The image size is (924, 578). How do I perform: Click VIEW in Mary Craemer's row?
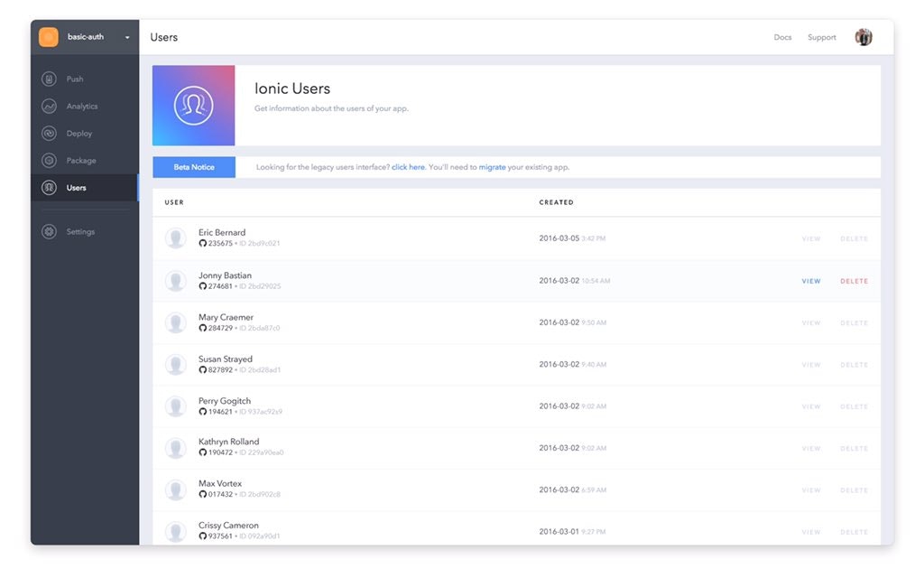(811, 323)
